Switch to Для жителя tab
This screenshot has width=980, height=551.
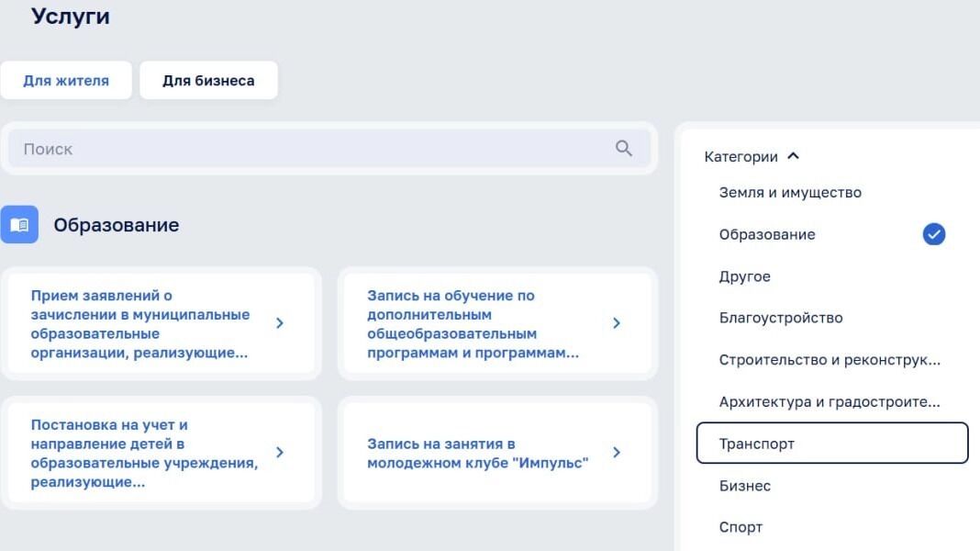66,81
